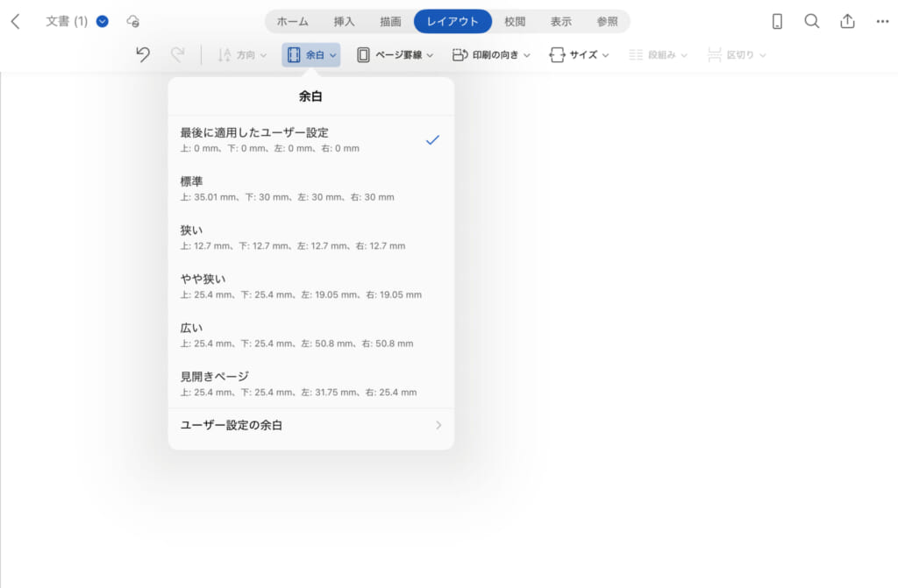
Task: Open the 印刷の向き dropdown
Action: pos(490,54)
